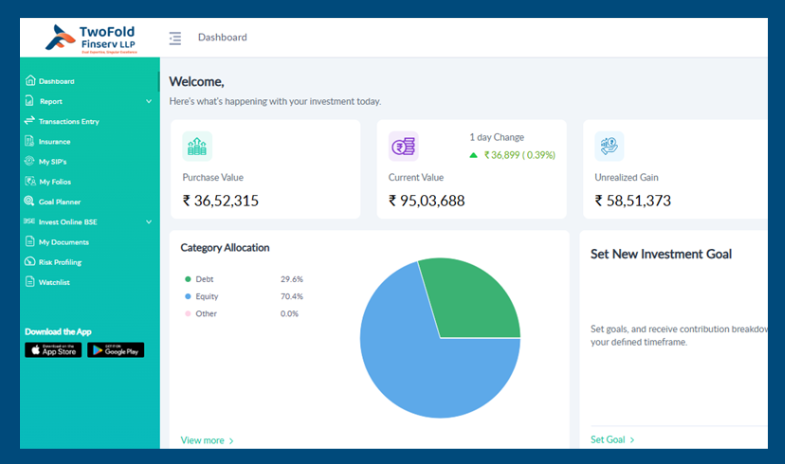Click the Dashboard home icon in sidebar
This screenshot has height=464, width=785.
(x=30, y=81)
